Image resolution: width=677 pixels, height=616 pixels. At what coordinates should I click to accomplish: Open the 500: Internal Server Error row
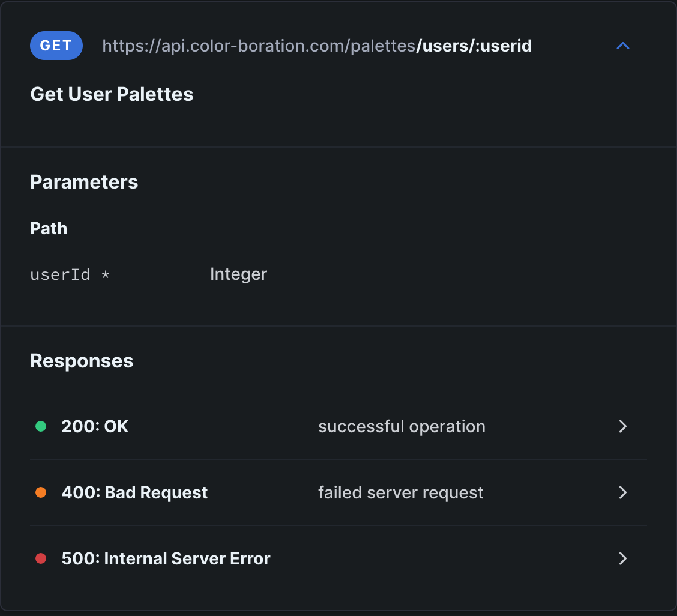[x=166, y=558]
